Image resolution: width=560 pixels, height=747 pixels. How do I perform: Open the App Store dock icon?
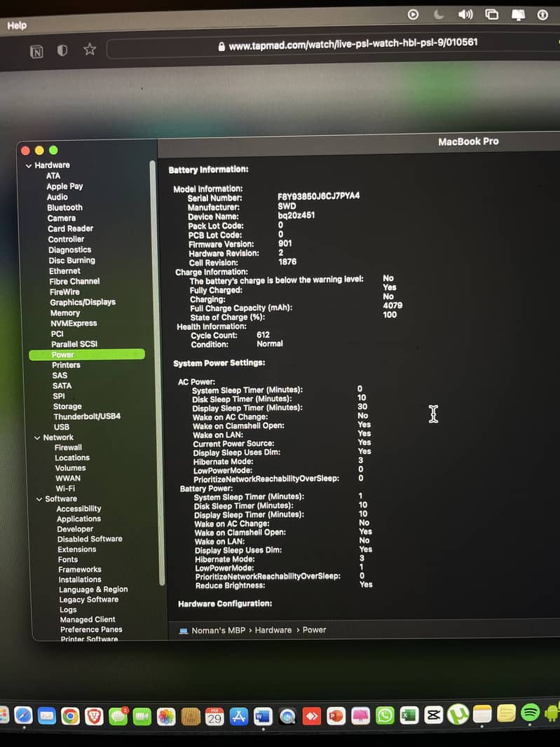point(239,716)
